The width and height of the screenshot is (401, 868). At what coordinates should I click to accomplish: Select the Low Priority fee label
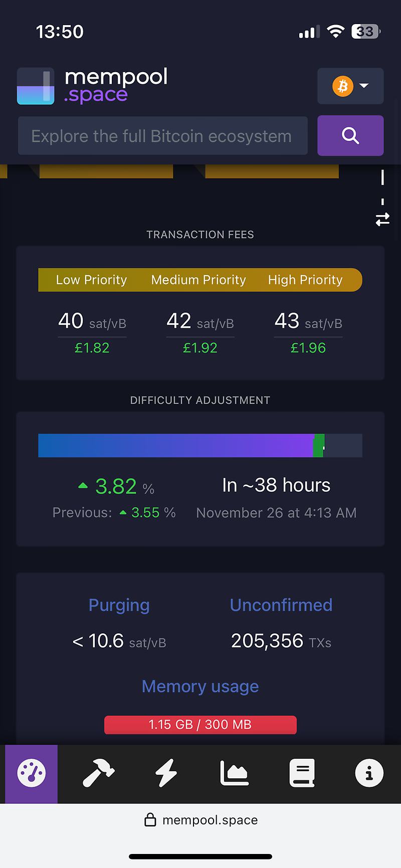tap(91, 280)
